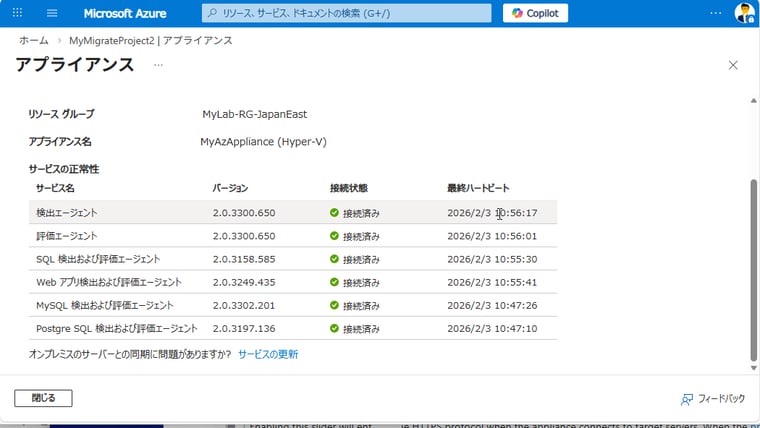Click green status icon in MySQL row
Image resolution: width=760 pixels, height=428 pixels.
334,305
